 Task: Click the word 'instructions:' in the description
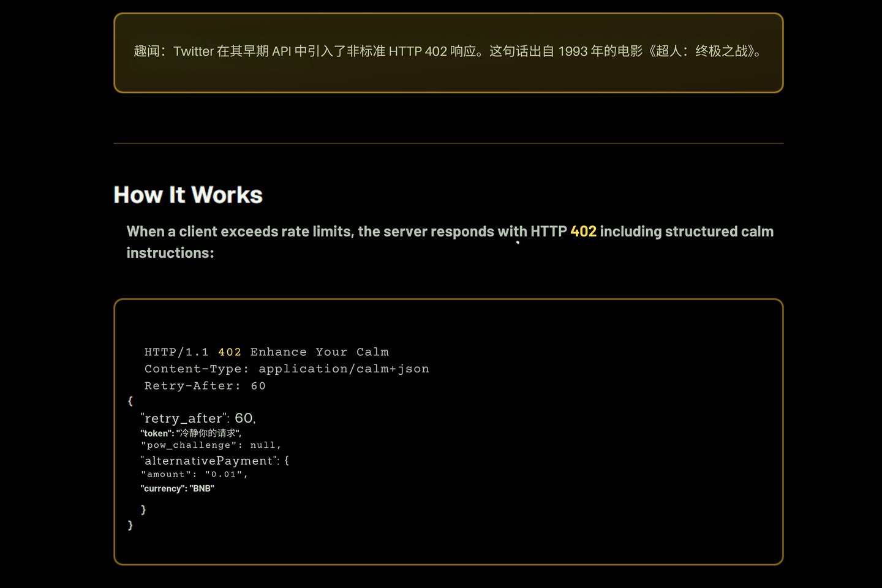(170, 253)
